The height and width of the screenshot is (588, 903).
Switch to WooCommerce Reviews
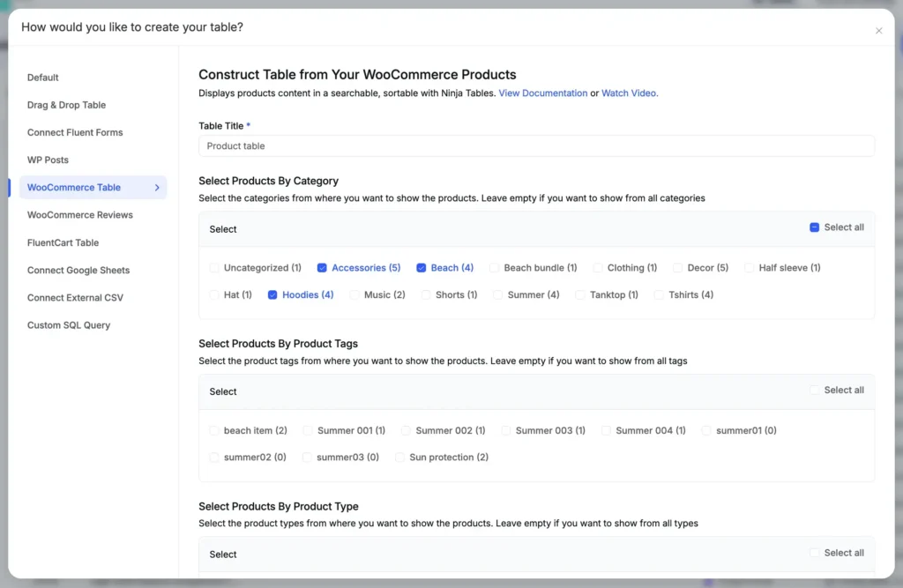click(x=79, y=214)
